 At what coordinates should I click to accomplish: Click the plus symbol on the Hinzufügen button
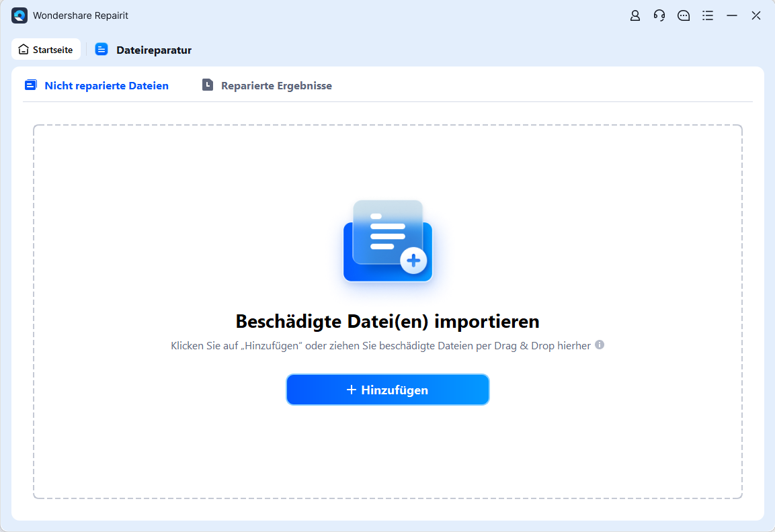pyautogui.click(x=351, y=390)
